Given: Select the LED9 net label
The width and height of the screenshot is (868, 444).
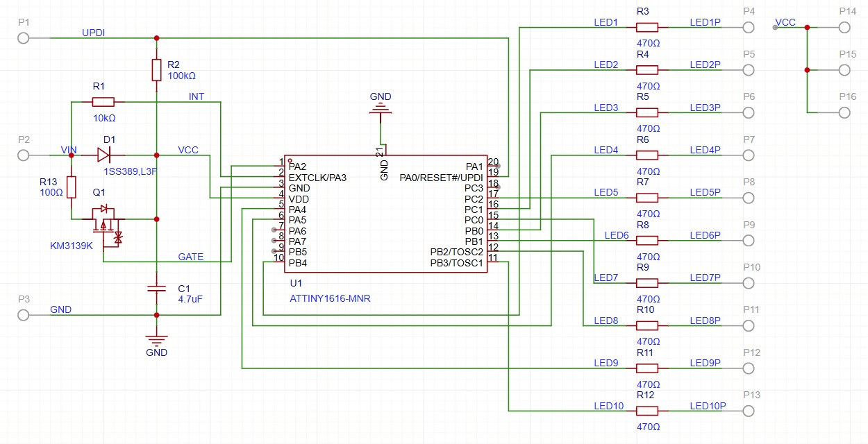Looking at the screenshot, I should 606,363.
